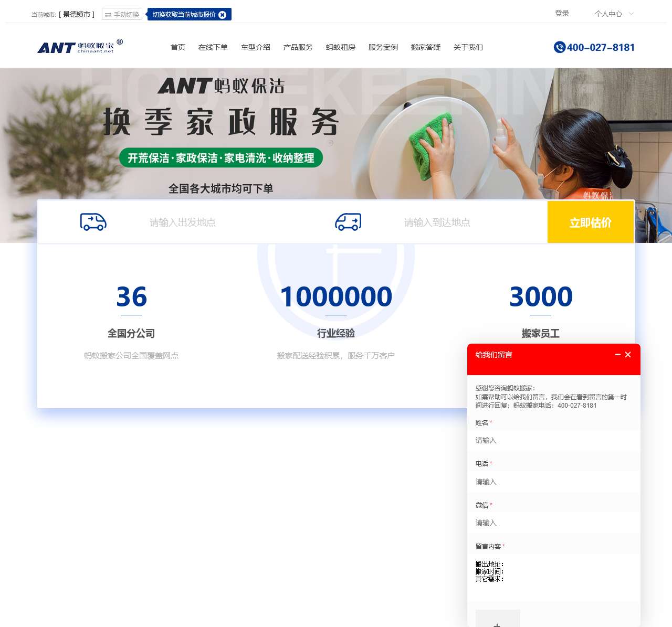Click the 全国各大城市均可下单 banner text
The image size is (672, 627).
[x=221, y=188]
